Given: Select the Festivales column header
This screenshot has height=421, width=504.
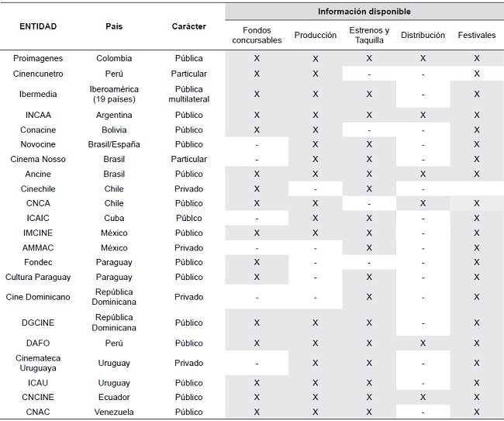Looking at the screenshot, I should click(477, 35).
